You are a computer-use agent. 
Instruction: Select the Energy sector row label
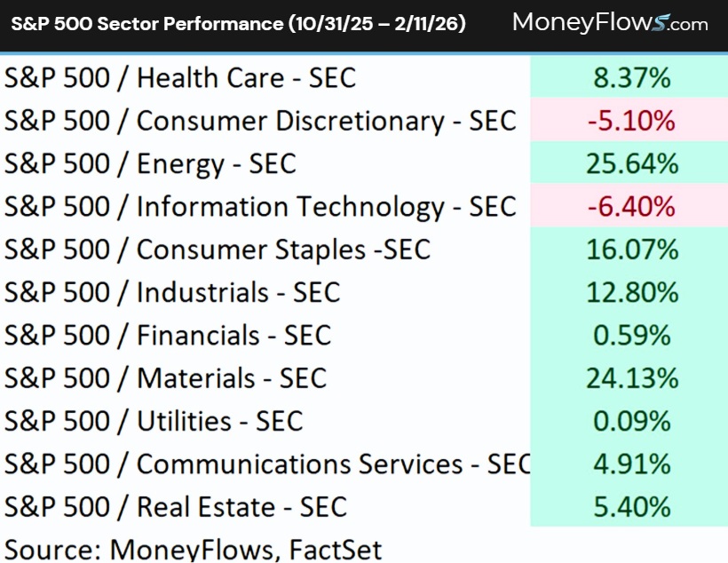(150, 163)
